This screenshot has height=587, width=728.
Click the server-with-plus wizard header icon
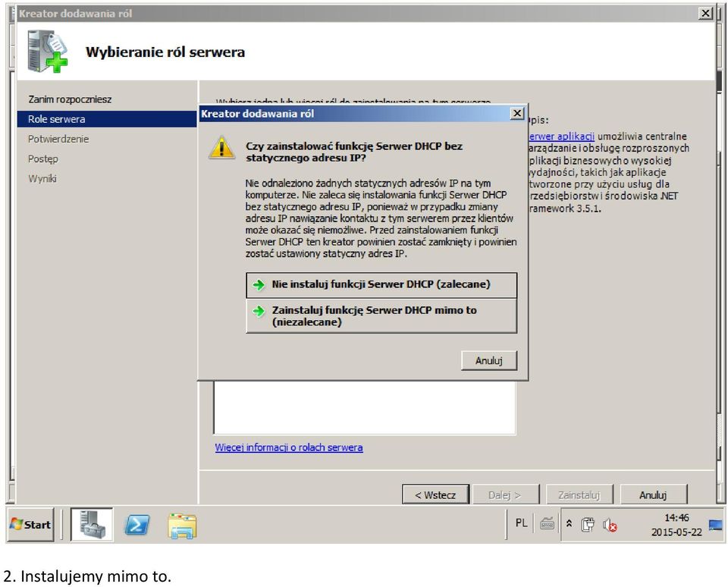[x=47, y=51]
